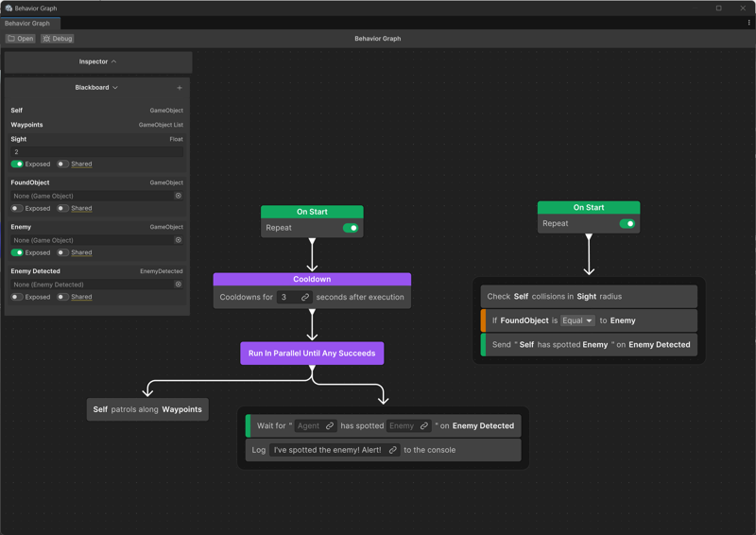Select the Waypoints variable row
This screenshot has height=535, width=756.
pyautogui.click(x=97, y=125)
